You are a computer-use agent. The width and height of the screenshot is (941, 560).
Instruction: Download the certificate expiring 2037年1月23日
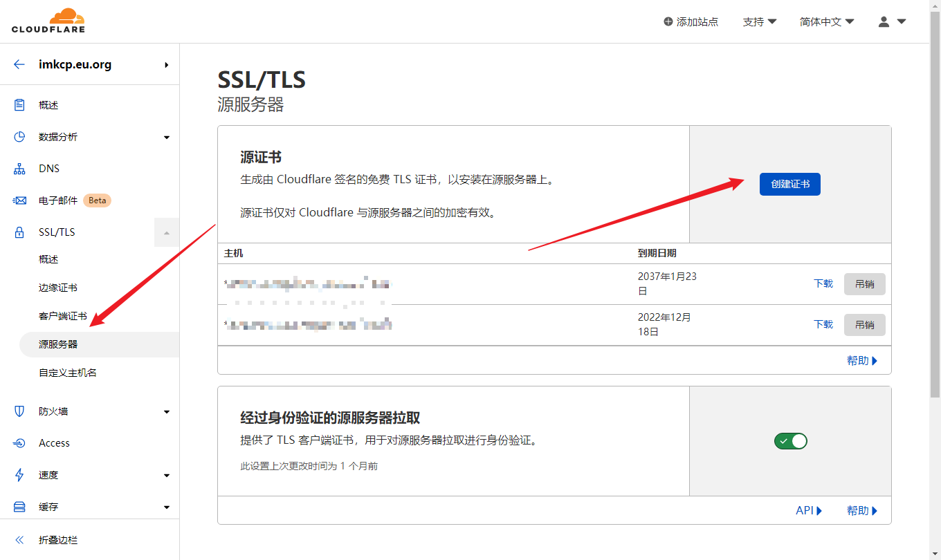(x=823, y=283)
